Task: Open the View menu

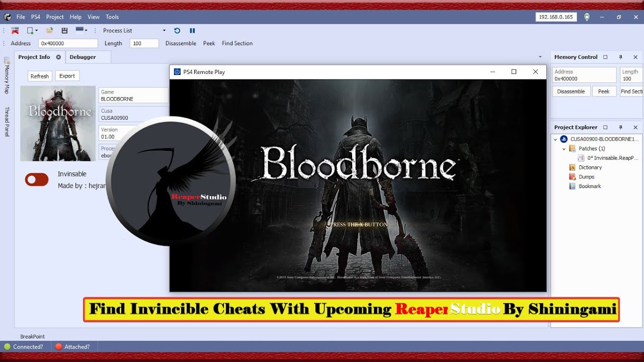Action: 94,17
